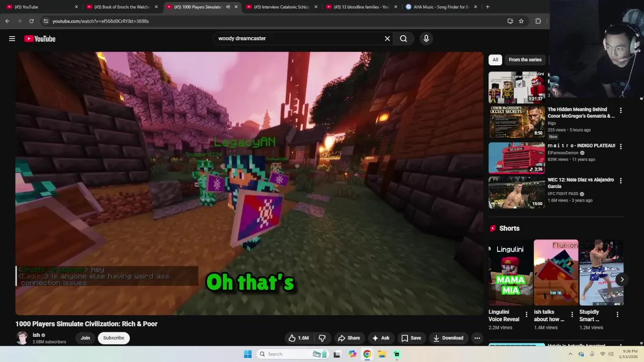Open menu for 'ish talks about' short
The height and width of the screenshot is (362, 644).
(572, 315)
